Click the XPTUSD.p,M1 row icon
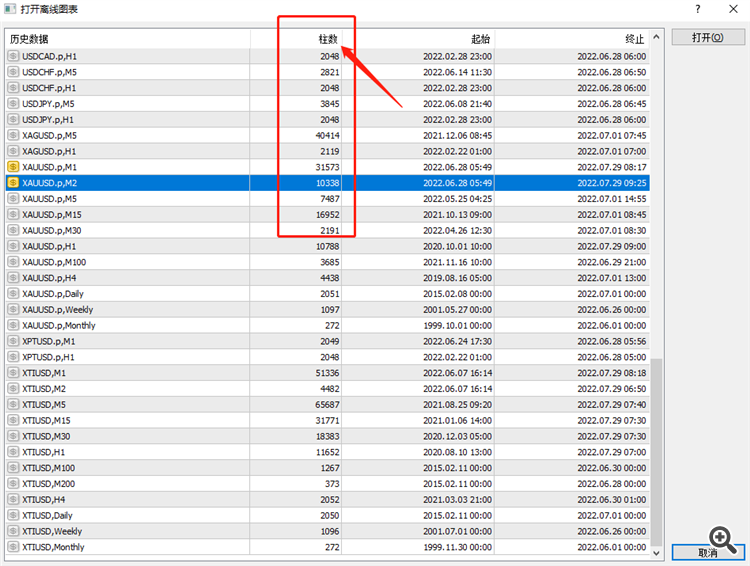 coord(13,341)
